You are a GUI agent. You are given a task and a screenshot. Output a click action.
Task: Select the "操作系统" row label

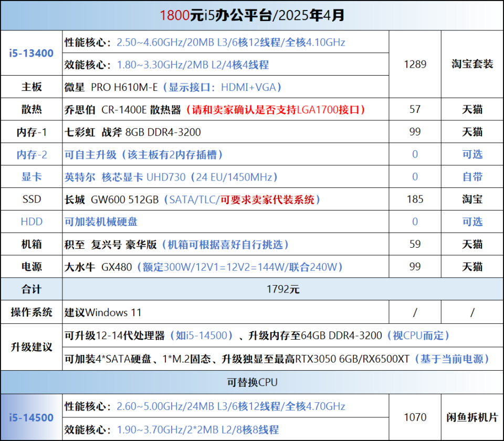(31, 312)
